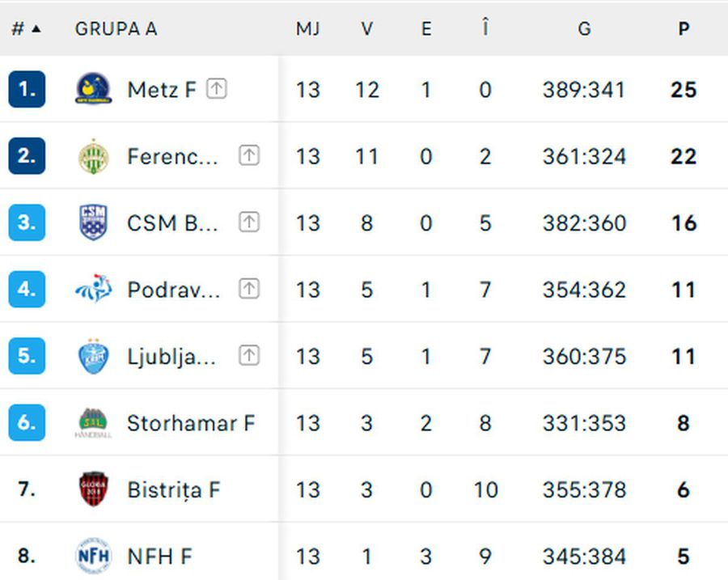Click the promotion arrow icon in Ferencváros row

point(249,155)
